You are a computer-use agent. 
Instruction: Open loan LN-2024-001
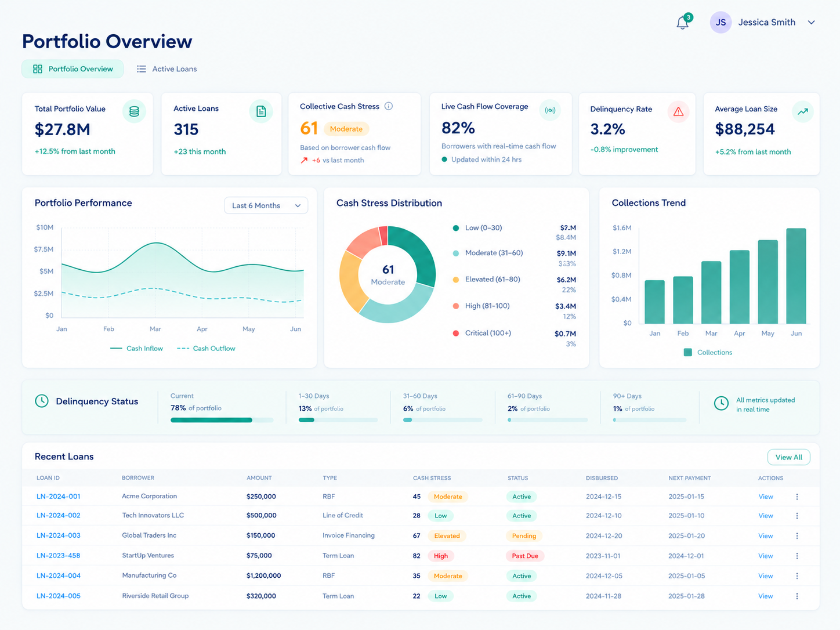tap(59, 497)
